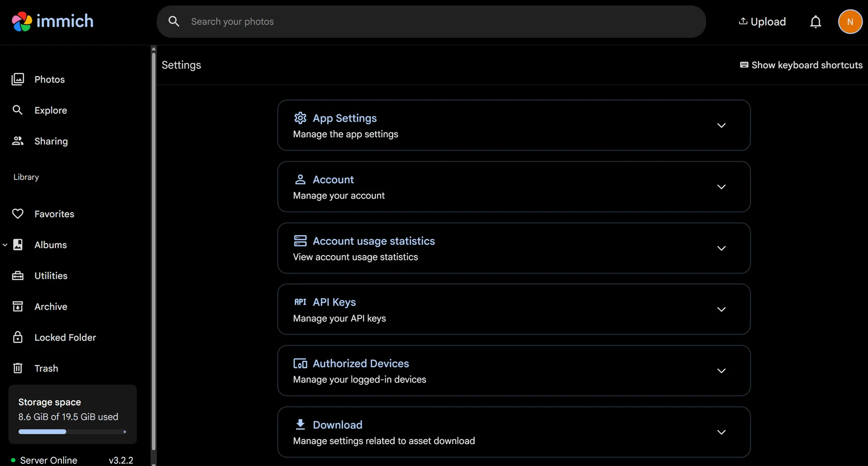Expand Account usage statistics chevron
This screenshot has width=868, height=466.
[x=722, y=248]
